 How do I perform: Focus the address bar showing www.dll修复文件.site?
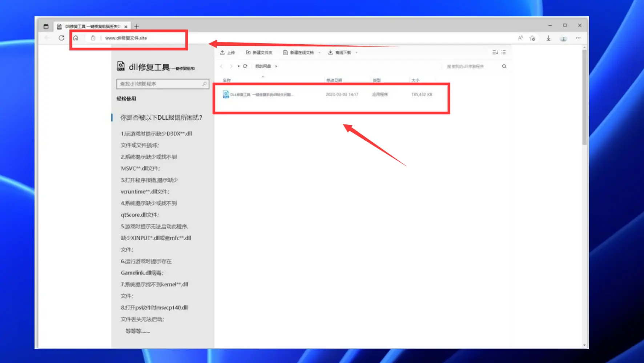126,38
